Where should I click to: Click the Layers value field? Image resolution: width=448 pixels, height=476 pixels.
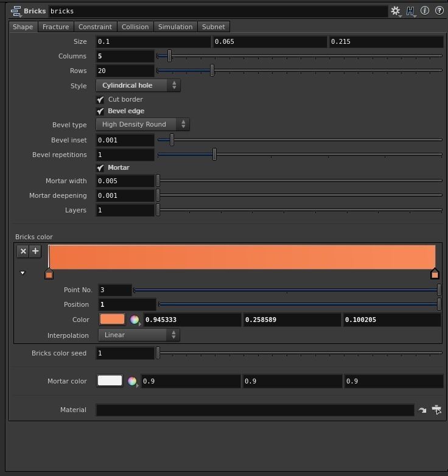pos(125,210)
